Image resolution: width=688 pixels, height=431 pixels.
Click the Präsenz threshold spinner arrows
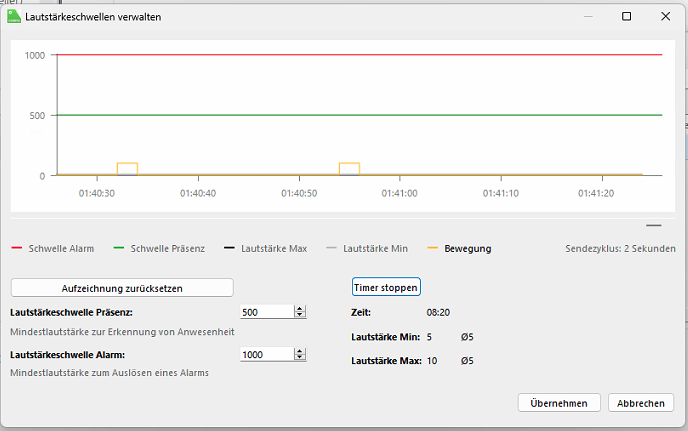click(300, 312)
